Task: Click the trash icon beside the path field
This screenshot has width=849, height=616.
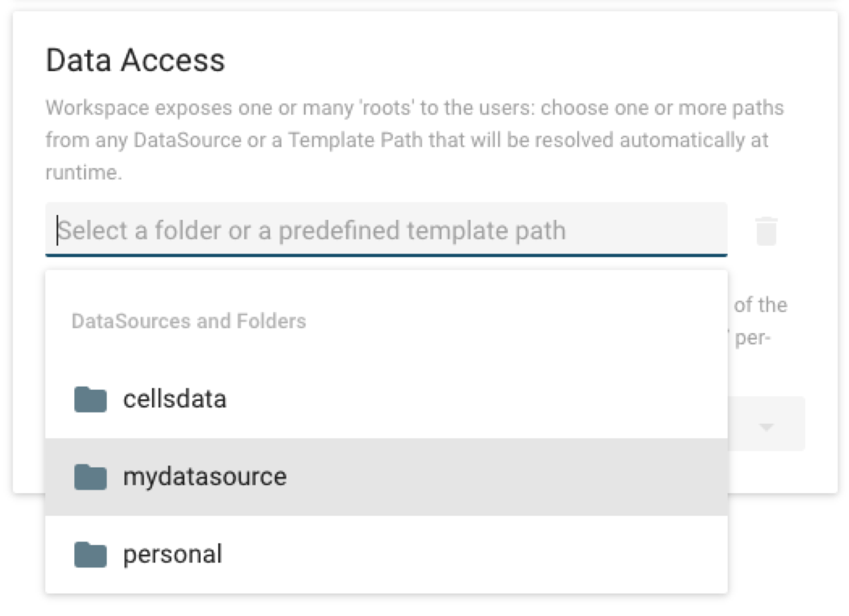Action: [766, 231]
